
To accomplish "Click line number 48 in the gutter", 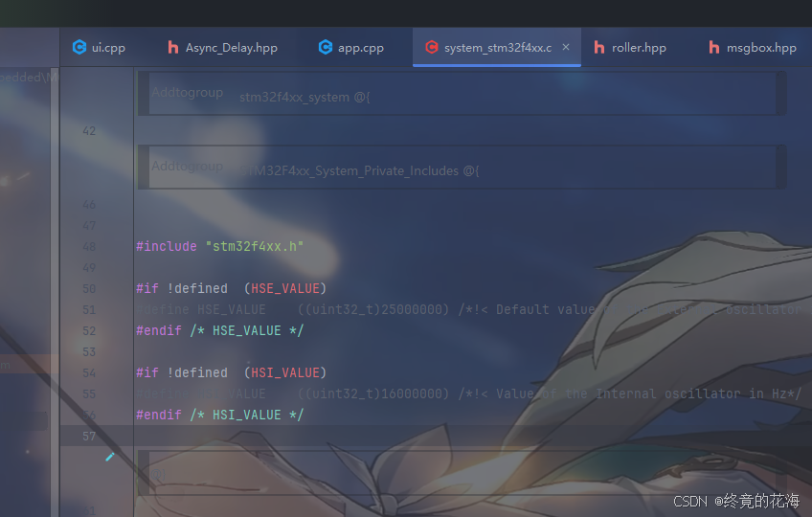I will [89, 247].
